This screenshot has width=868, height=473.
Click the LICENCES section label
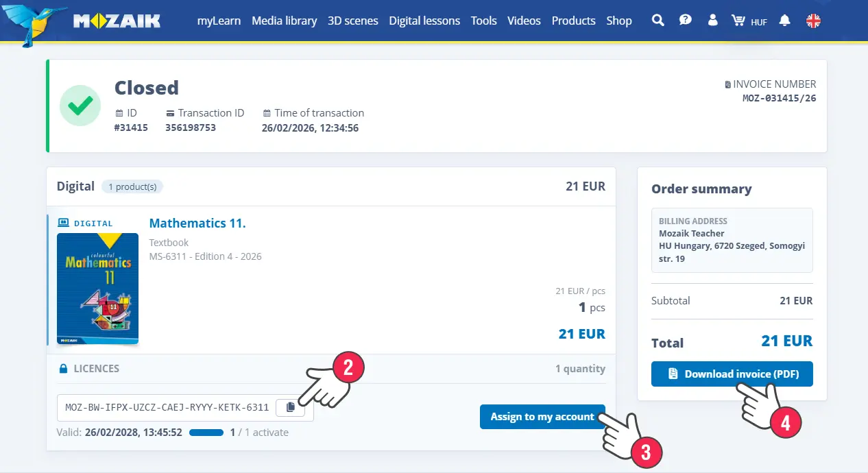(x=97, y=369)
